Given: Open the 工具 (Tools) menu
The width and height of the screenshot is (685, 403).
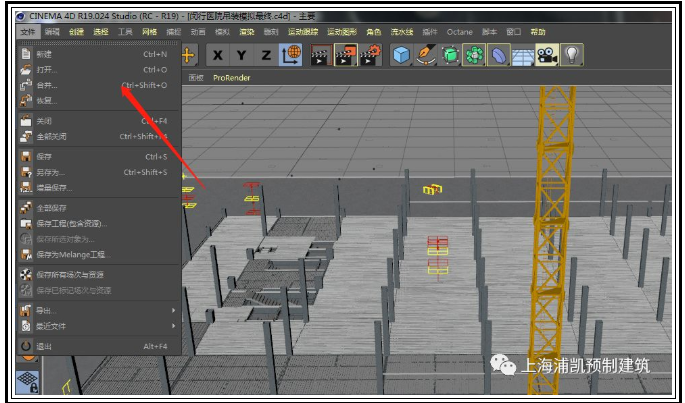Looking at the screenshot, I should click(125, 32).
